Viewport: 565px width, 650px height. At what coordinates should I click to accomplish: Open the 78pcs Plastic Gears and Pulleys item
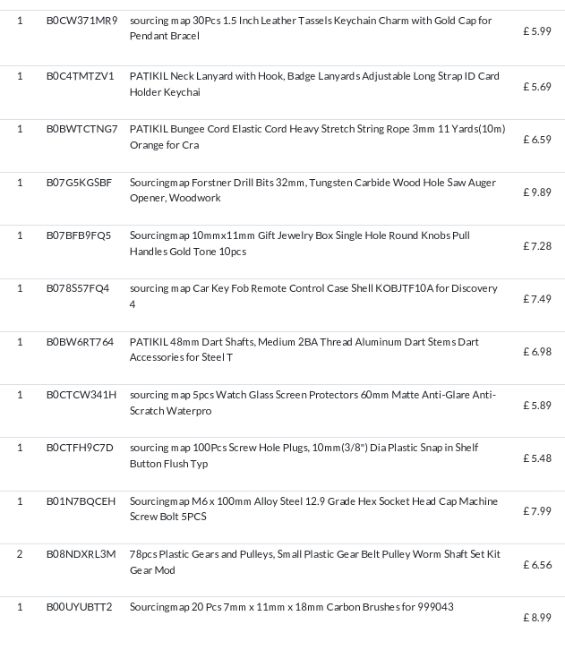tap(315, 562)
